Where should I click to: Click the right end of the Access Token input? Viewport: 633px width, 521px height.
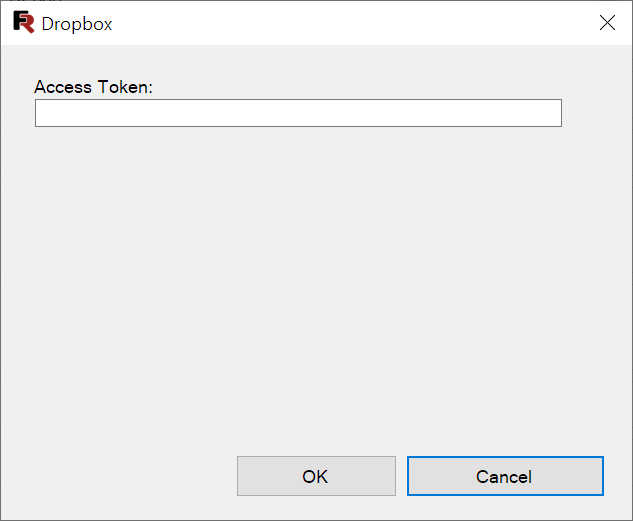click(555, 113)
